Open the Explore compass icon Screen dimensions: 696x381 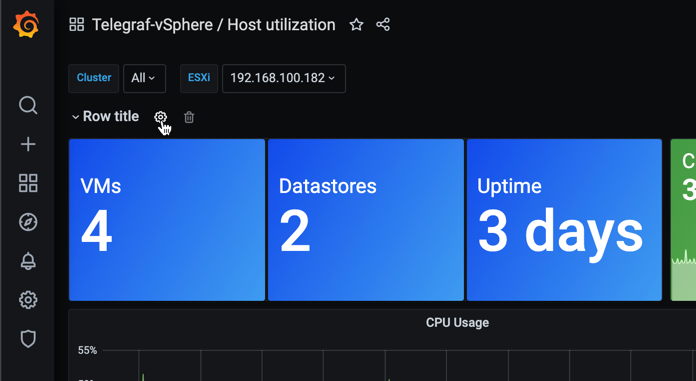(28, 222)
